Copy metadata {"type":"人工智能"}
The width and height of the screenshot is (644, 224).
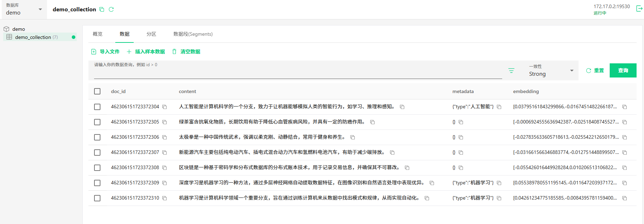tap(499, 107)
